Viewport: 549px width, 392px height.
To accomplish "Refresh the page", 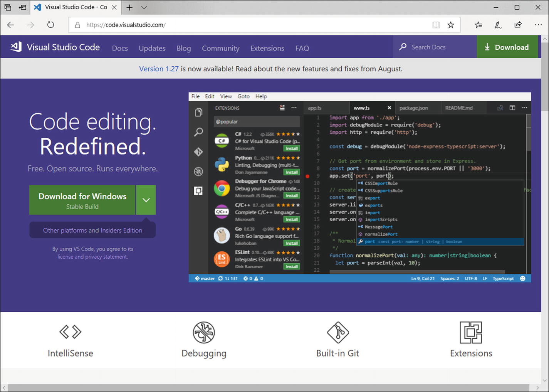I will pyautogui.click(x=50, y=25).
